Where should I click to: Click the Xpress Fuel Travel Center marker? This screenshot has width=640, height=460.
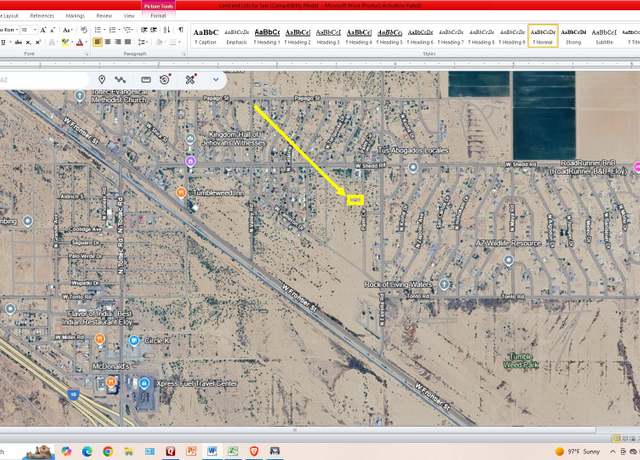pos(144,384)
